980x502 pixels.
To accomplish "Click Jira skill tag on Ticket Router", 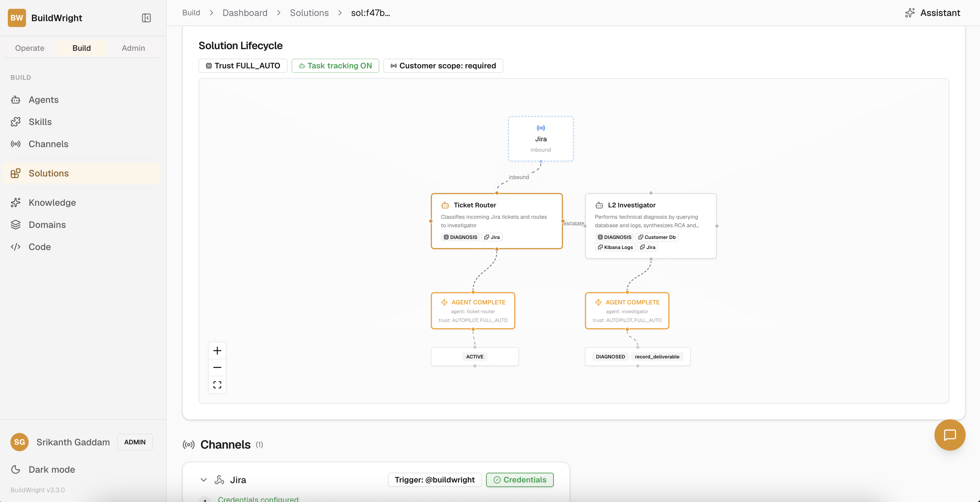I will (492, 237).
